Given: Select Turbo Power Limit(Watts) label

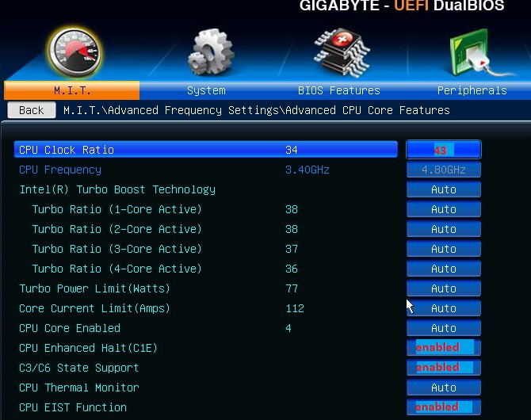Looking at the screenshot, I should [x=94, y=288].
